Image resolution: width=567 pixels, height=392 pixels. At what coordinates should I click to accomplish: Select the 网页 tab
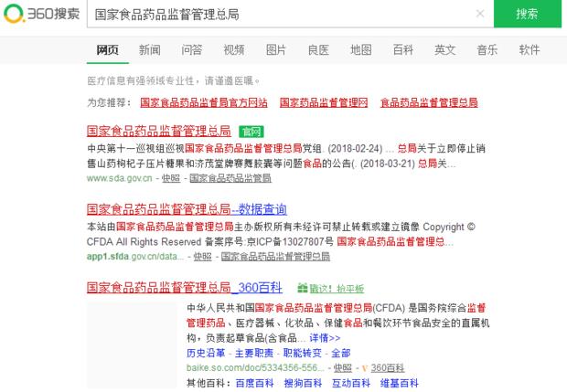107,50
